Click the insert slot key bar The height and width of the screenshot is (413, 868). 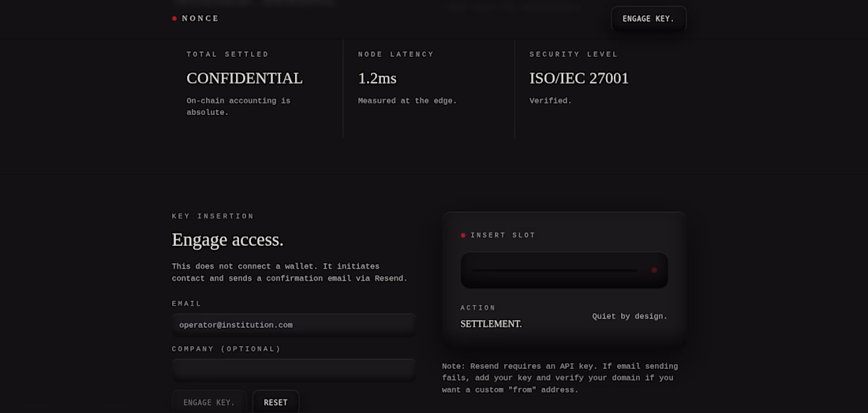tap(564, 270)
